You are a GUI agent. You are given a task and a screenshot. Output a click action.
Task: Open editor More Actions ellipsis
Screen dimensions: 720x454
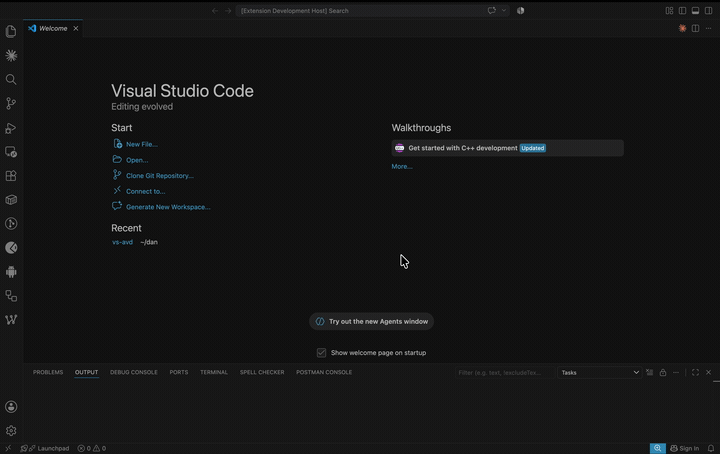tap(709, 28)
